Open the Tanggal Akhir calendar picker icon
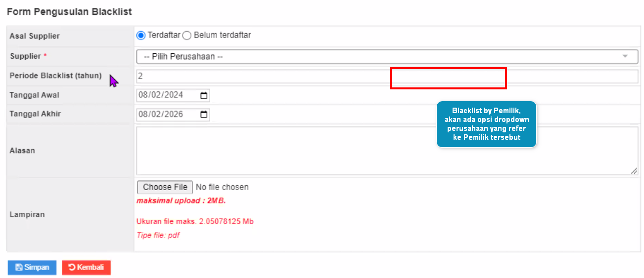The width and height of the screenshot is (644, 278). pos(203,115)
